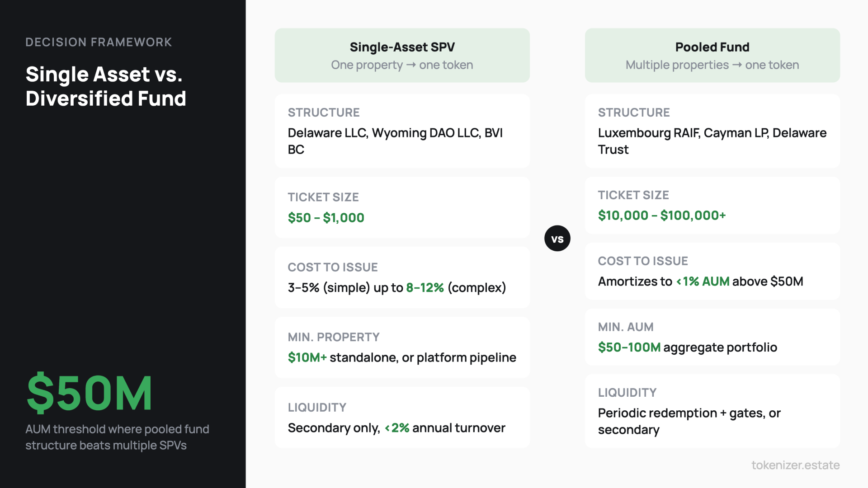Select Pooled Fund Cost to Issue card
Screen dimensions: 868x488
712,271
